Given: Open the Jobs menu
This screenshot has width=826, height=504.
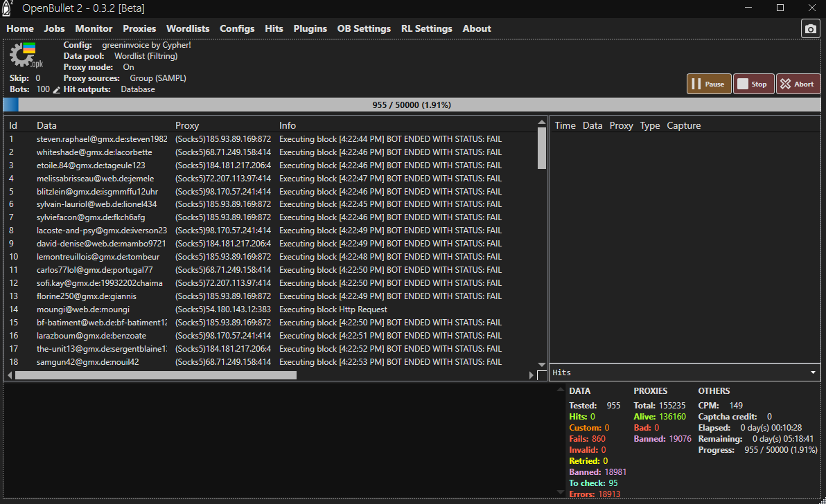Looking at the screenshot, I should 54,28.
